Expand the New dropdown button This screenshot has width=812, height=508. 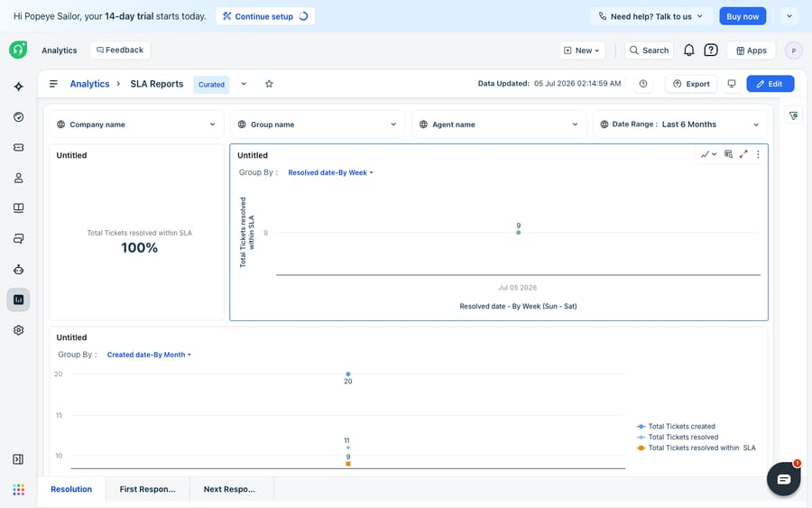click(582, 51)
